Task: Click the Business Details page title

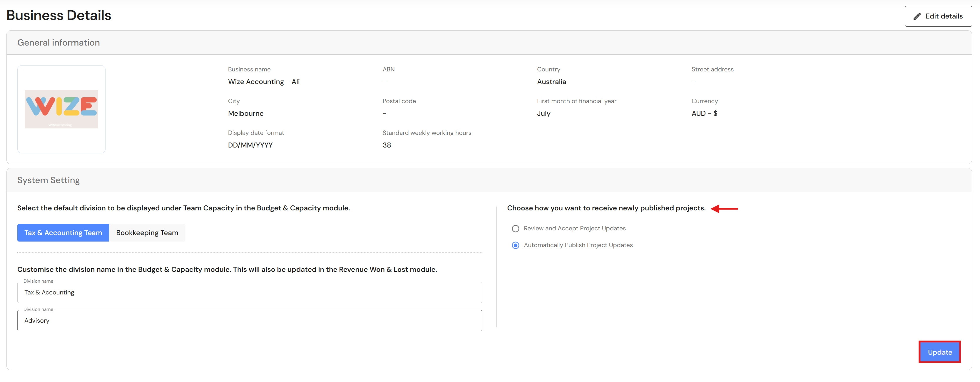Action: tap(59, 16)
